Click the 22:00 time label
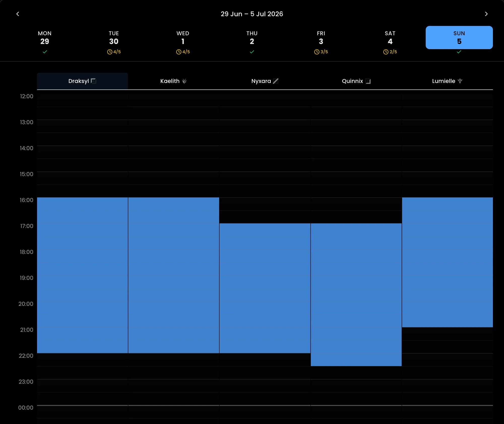 coord(26,356)
